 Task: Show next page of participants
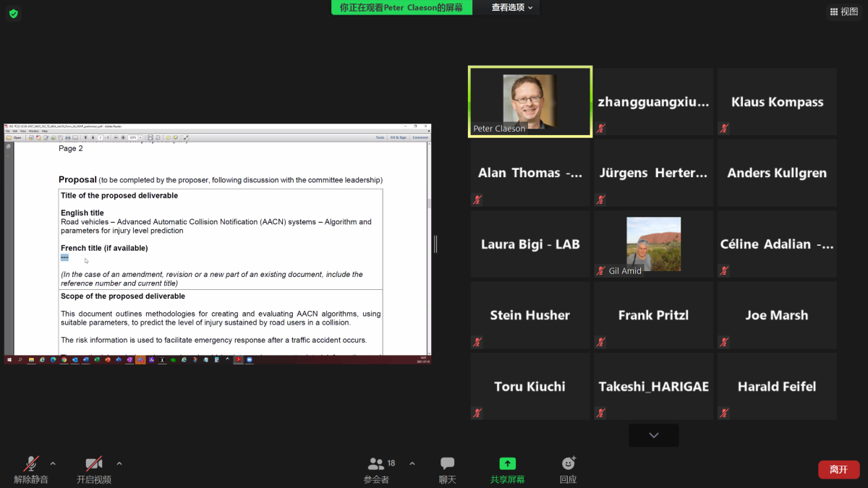(x=653, y=435)
